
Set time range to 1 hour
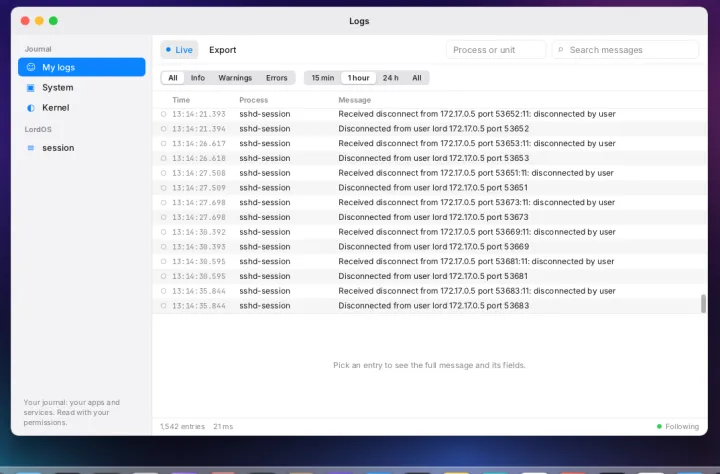[359, 78]
